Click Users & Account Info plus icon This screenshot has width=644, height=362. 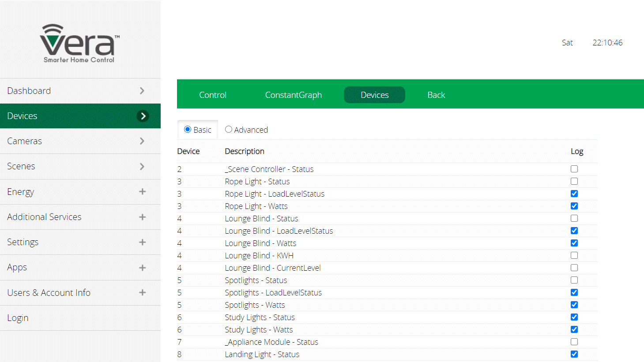pos(142,292)
